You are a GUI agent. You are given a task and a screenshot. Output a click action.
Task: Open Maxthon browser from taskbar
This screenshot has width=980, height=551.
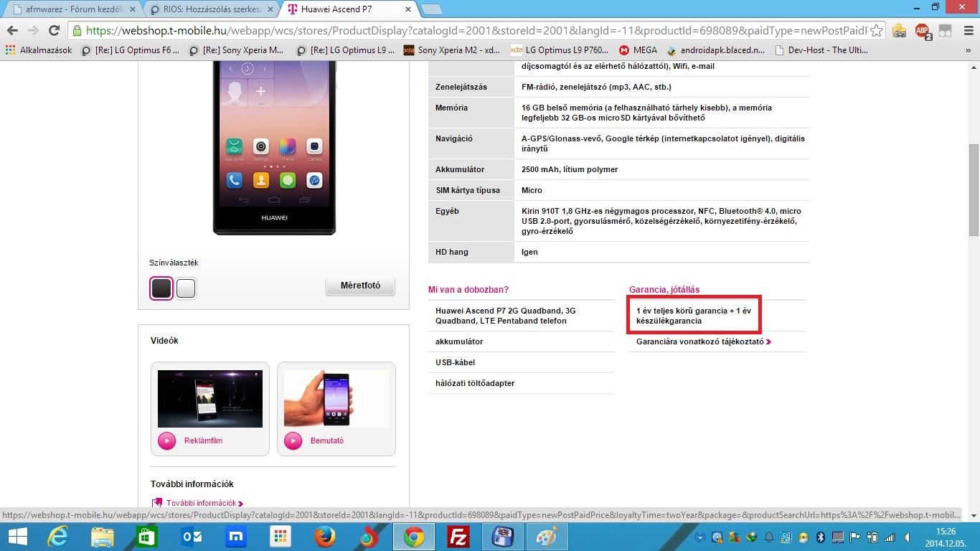pos(235,537)
